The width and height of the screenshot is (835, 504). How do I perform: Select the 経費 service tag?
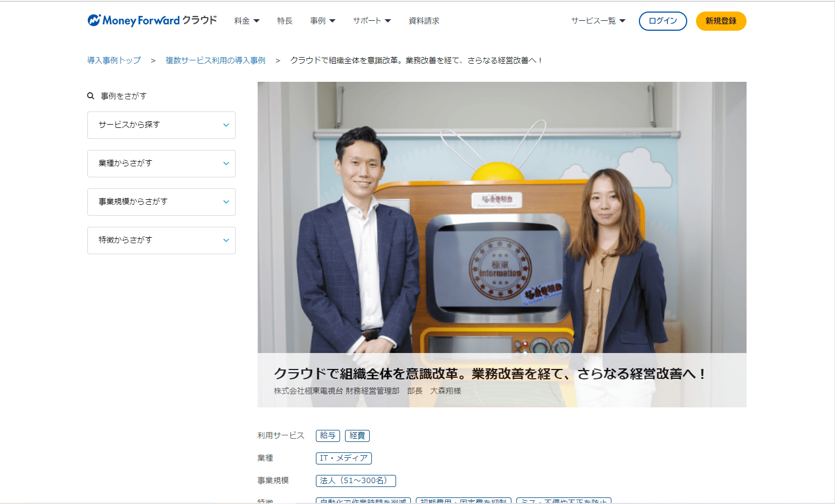tap(357, 435)
